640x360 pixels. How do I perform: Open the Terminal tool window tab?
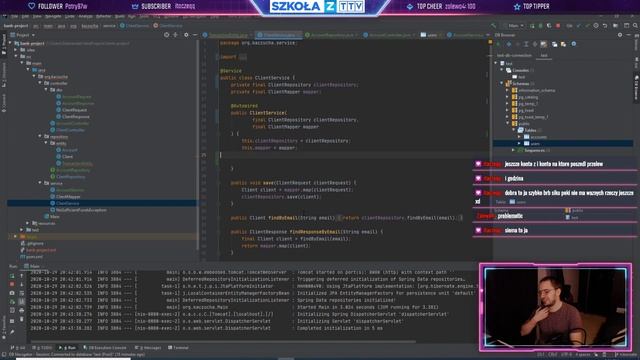178,348
